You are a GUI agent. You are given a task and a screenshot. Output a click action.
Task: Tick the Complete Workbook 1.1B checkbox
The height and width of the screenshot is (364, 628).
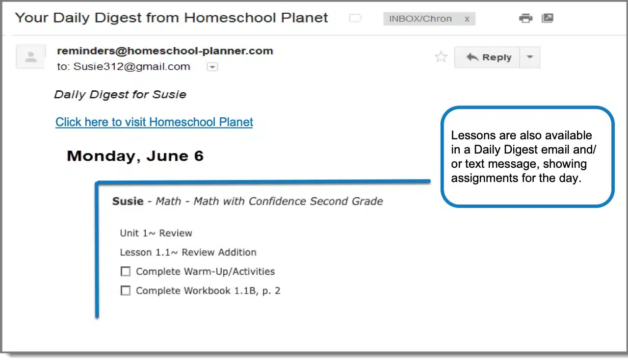(126, 290)
